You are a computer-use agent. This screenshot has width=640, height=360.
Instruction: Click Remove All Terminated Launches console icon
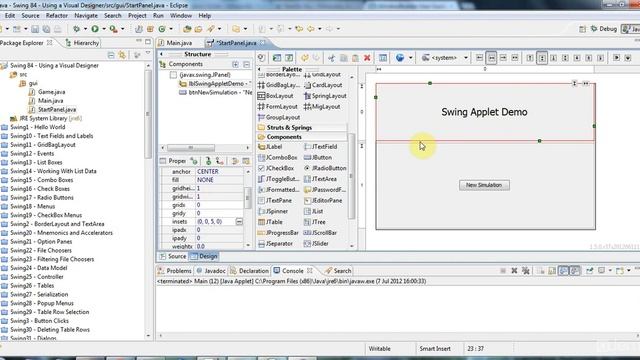coord(526,271)
